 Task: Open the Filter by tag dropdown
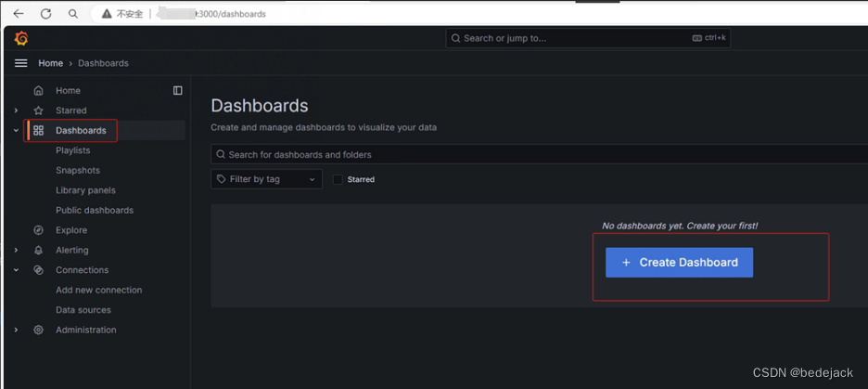(266, 179)
